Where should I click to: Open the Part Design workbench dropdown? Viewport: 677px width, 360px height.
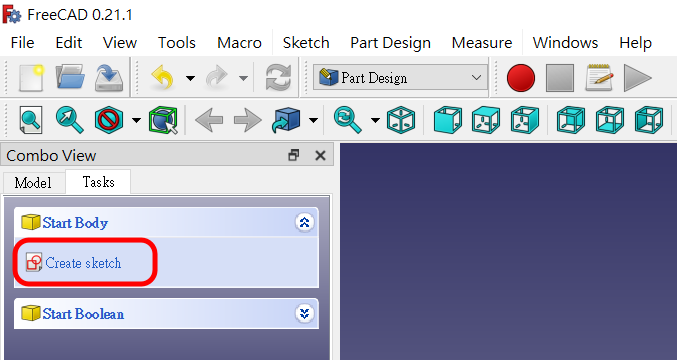click(400, 78)
